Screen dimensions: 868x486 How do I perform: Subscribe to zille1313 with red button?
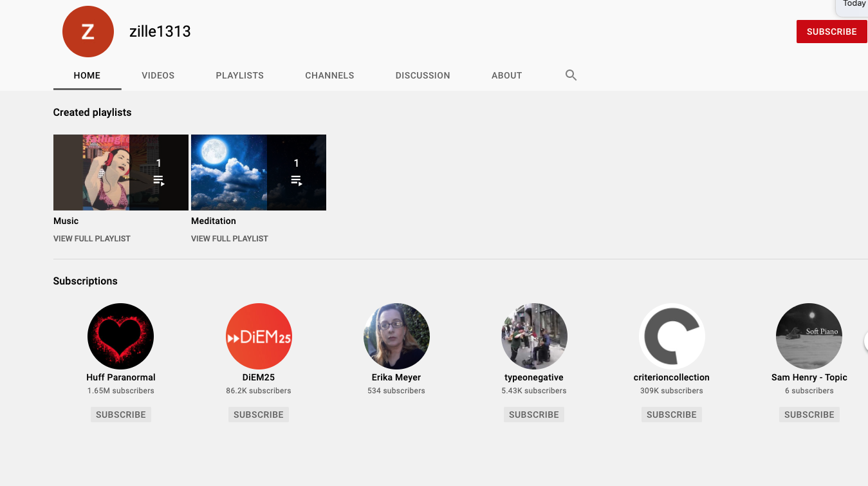pos(831,32)
